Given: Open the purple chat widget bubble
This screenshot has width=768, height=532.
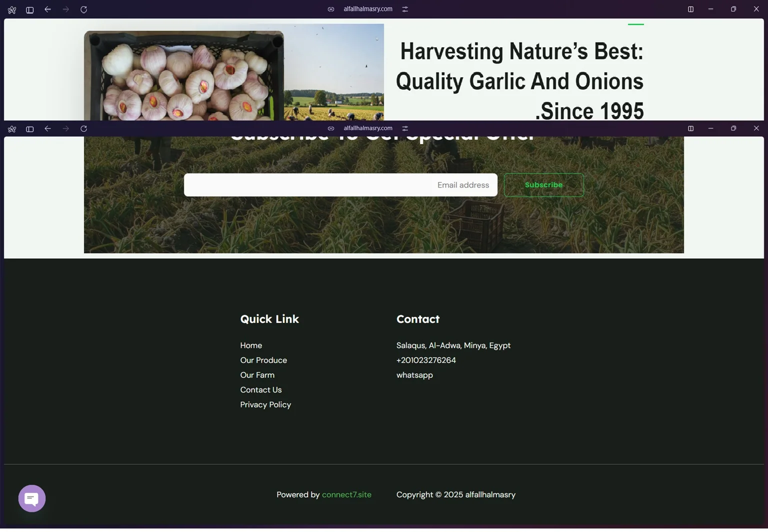Looking at the screenshot, I should click(32, 498).
